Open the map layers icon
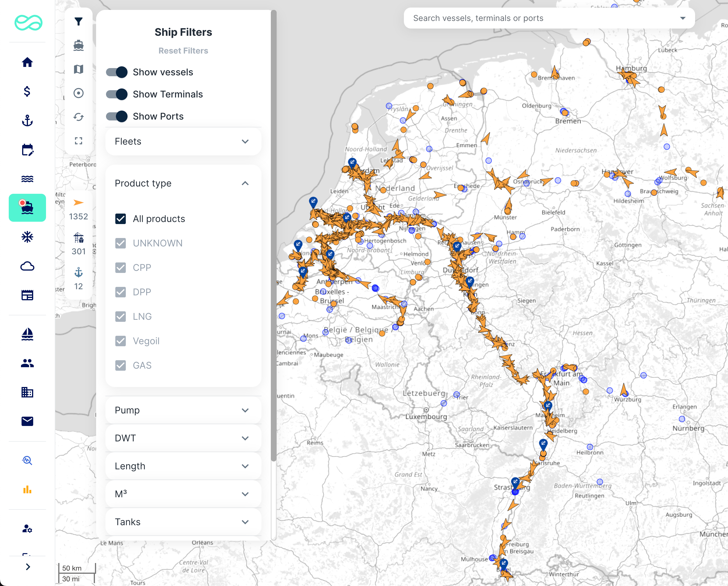Image resolution: width=728 pixels, height=586 pixels. coord(78,69)
